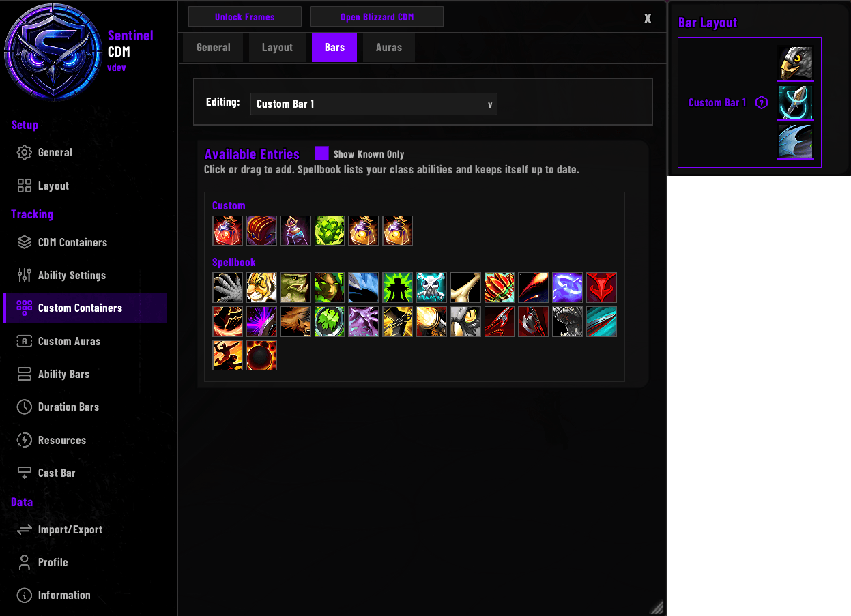Viewport: 851px width, 616px height.
Task: Add the purple tentacle roots spell
Action: (x=364, y=321)
